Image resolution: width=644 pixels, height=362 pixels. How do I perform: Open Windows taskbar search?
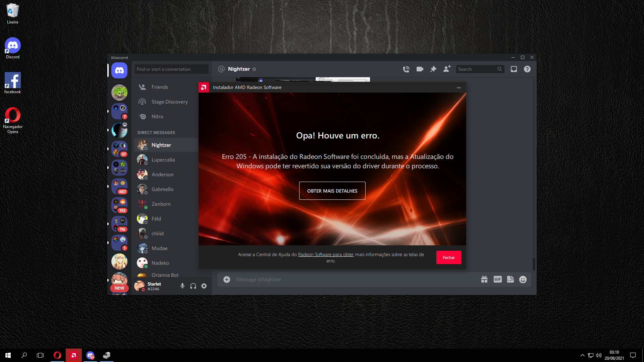pyautogui.click(x=24, y=355)
